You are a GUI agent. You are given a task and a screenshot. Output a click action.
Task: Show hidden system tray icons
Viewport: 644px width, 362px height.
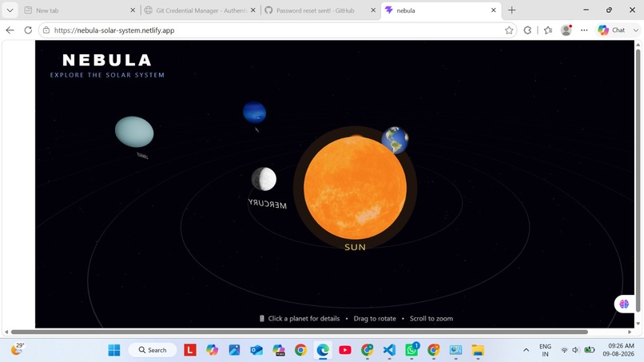[x=526, y=350]
